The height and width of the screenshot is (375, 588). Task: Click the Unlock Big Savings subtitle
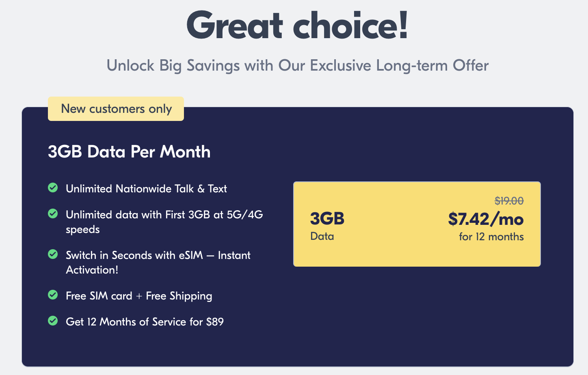click(x=297, y=65)
